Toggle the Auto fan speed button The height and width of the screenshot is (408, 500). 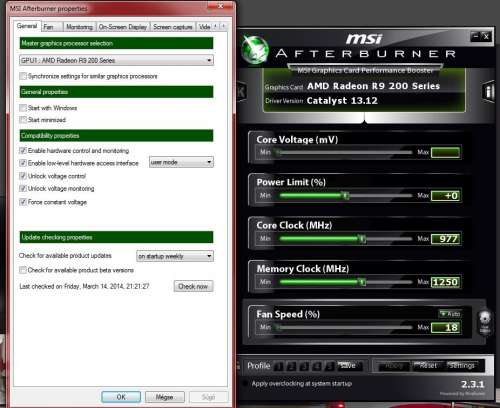(x=450, y=314)
